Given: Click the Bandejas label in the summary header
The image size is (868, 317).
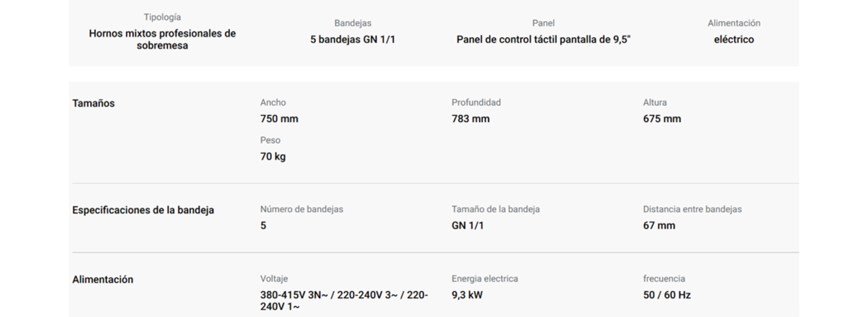Looking at the screenshot, I should 353,23.
